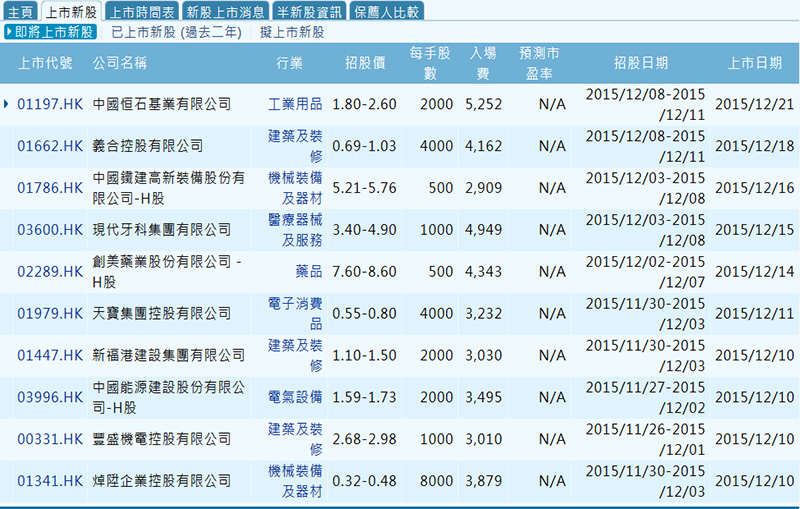800x509 pixels.
Task: Open stock code 01979.HK
Action: pos(50,314)
